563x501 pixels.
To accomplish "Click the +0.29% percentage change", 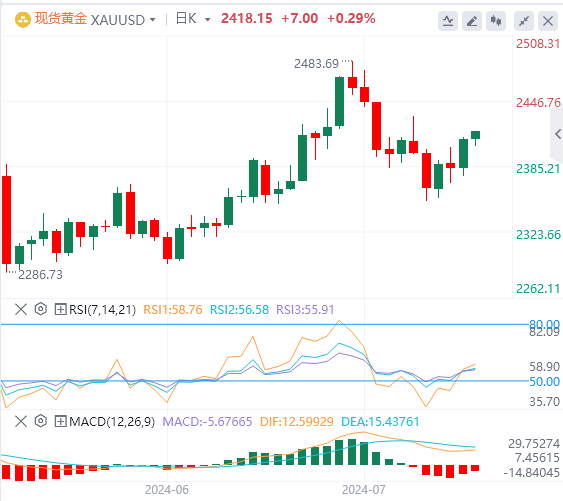I will point(351,18).
